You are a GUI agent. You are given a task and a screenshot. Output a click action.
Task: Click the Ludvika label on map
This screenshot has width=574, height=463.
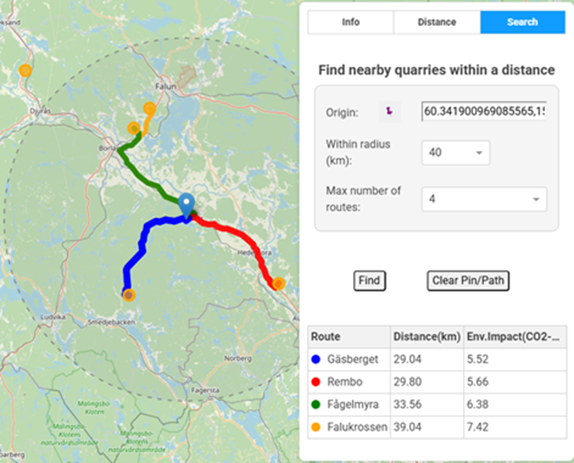click(53, 317)
